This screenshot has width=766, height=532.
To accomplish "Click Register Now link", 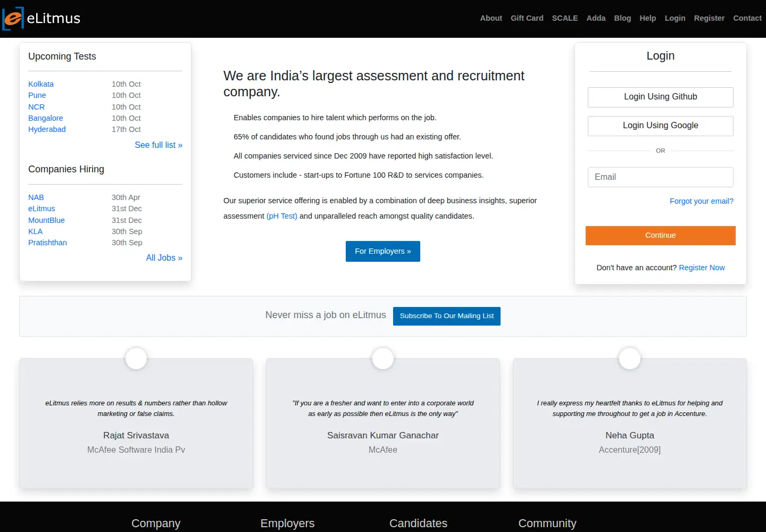I will point(702,268).
